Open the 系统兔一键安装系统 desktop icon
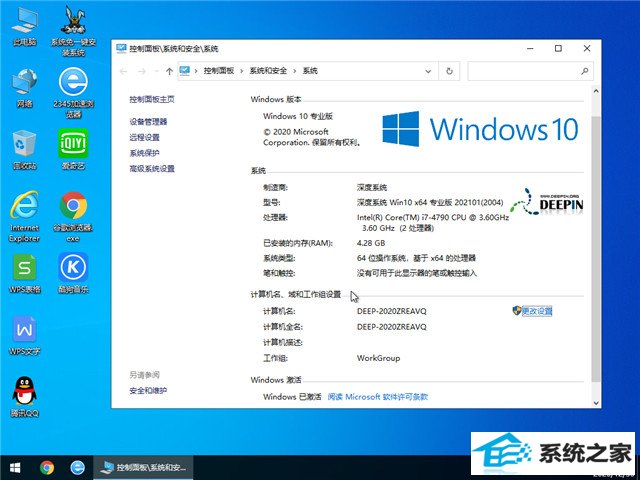The height and width of the screenshot is (480, 640). tap(73, 31)
